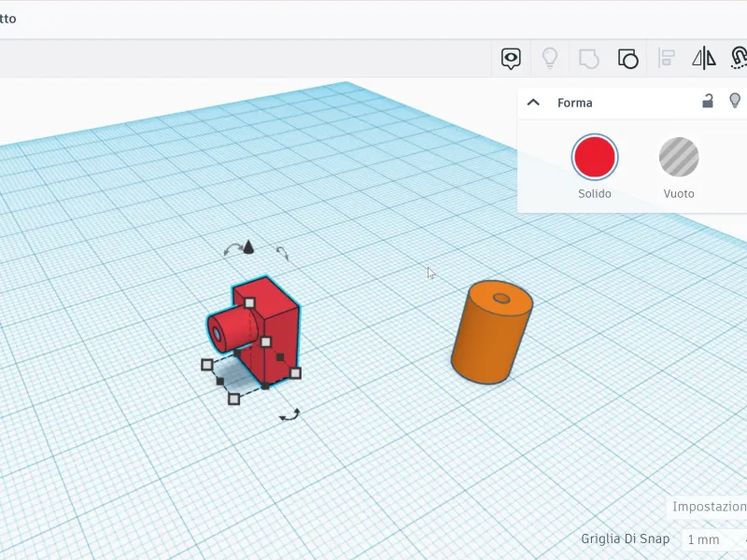Click the Group shapes icon

[589, 59]
